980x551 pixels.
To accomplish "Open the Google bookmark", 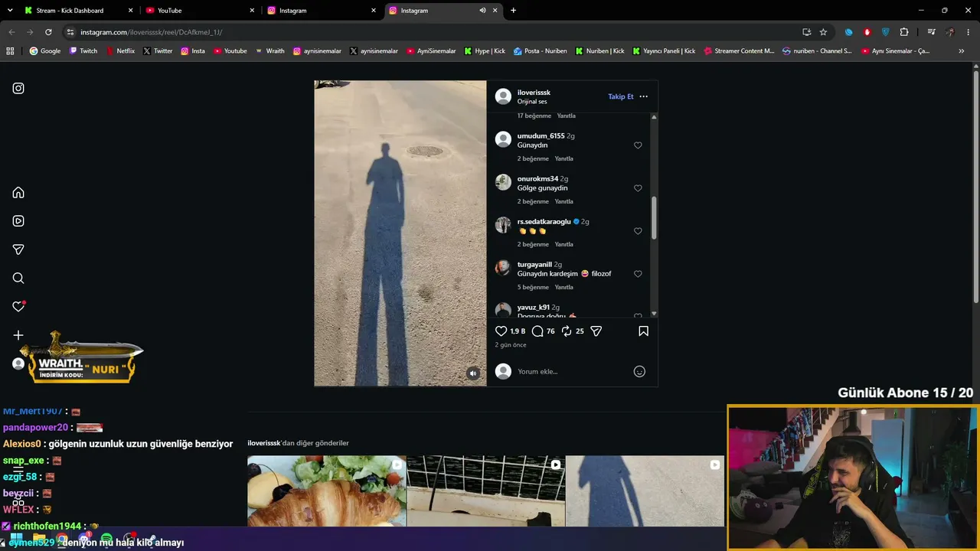I will tap(45, 51).
